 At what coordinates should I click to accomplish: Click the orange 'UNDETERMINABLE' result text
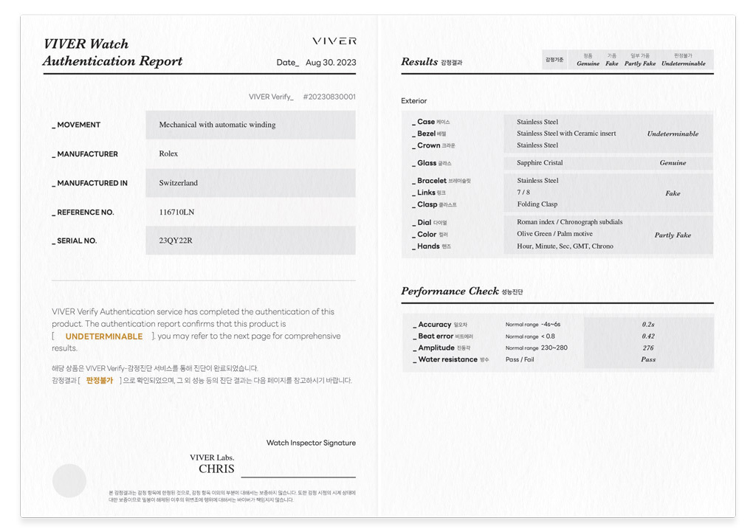[x=104, y=336]
